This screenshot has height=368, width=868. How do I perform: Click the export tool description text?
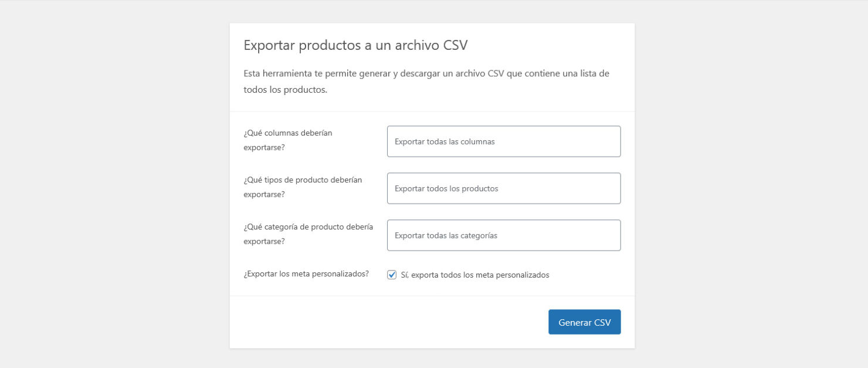426,80
